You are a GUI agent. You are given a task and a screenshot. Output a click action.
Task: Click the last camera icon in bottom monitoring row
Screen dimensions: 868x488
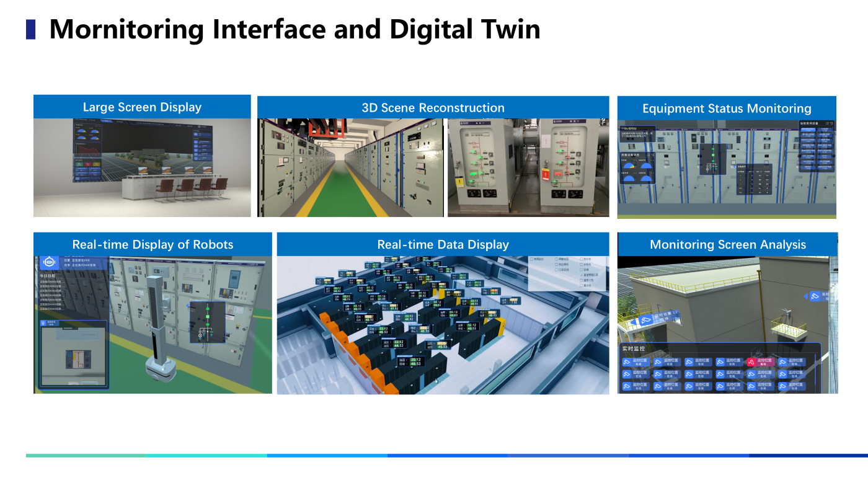pos(783,386)
